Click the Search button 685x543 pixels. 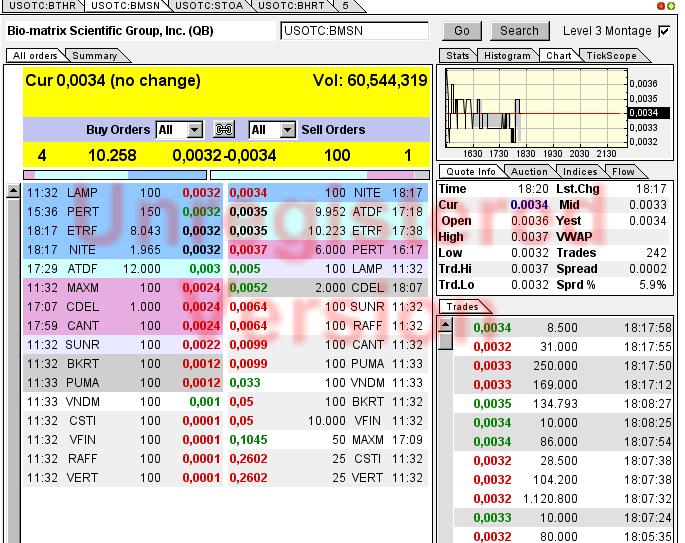tap(519, 31)
